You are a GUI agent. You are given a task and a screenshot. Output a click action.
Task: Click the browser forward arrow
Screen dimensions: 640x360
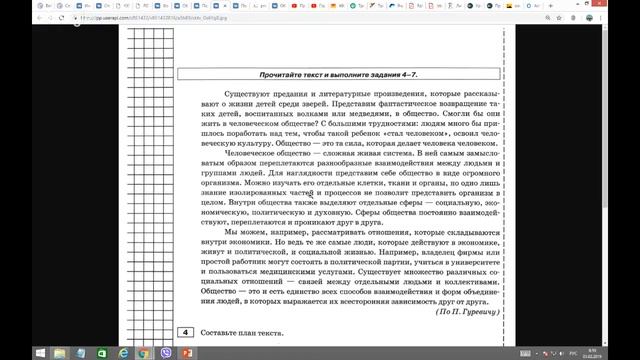[50, 18]
